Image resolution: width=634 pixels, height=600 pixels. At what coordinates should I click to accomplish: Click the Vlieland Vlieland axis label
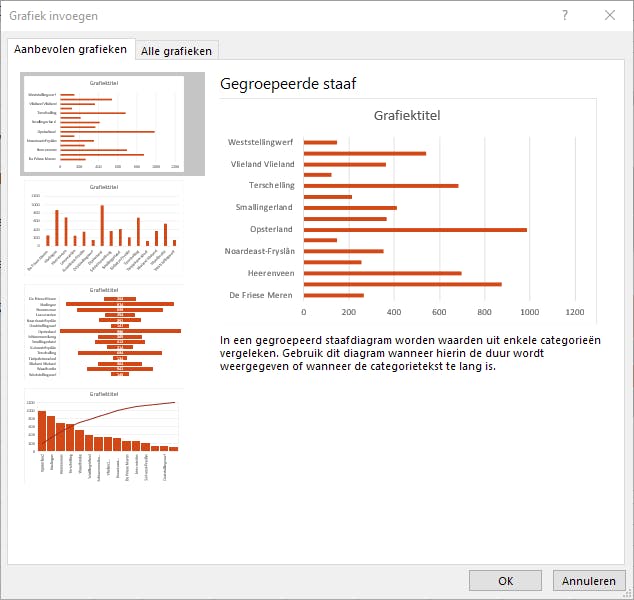click(x=262, y=164)
